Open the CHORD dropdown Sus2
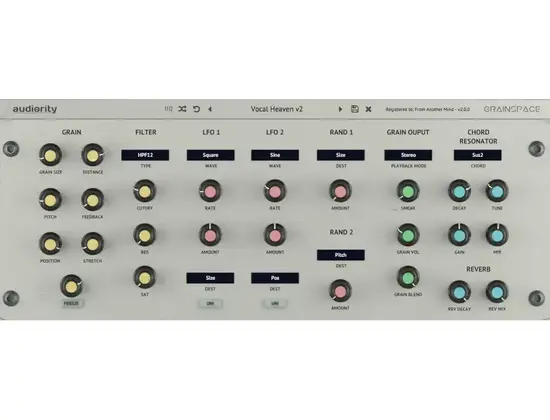 477,155
